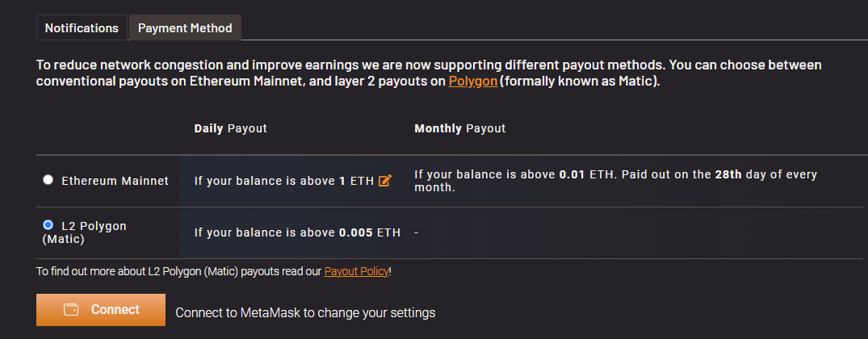Image resolution: width=868 pixels, height=339 pixels.
Task: Click the dash in Polygon monthly cell
Action: click(417, 232)
